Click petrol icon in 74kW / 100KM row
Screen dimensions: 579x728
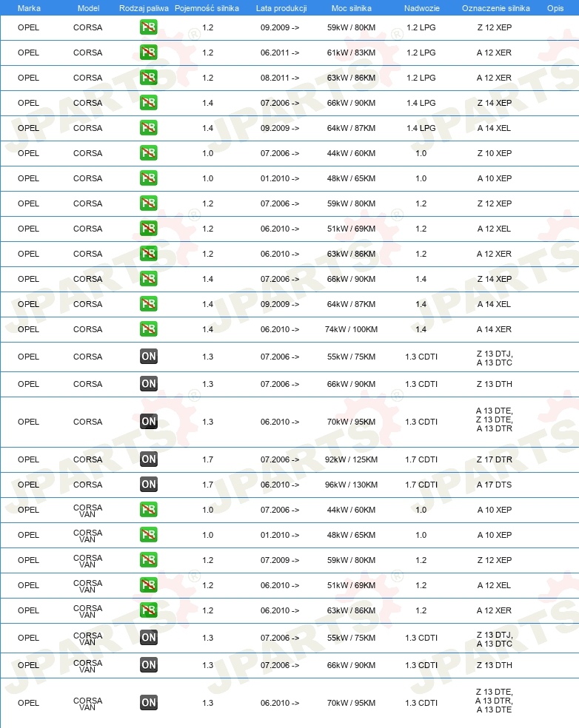pyautogui.click(x=149, y=329)
